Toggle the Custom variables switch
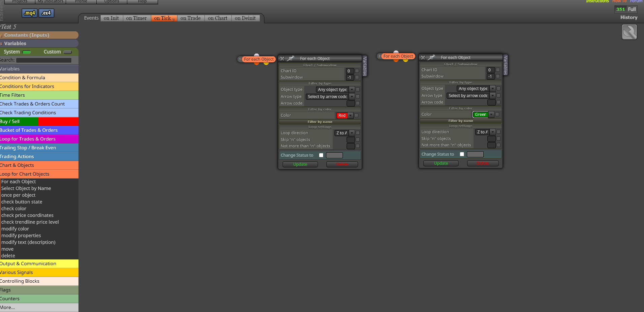644x312 pixels. click(68, 52)
